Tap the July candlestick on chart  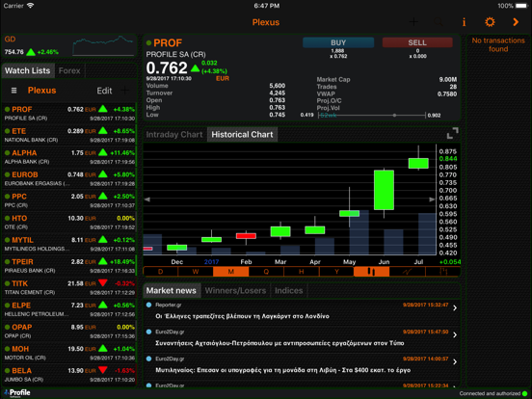418,163
